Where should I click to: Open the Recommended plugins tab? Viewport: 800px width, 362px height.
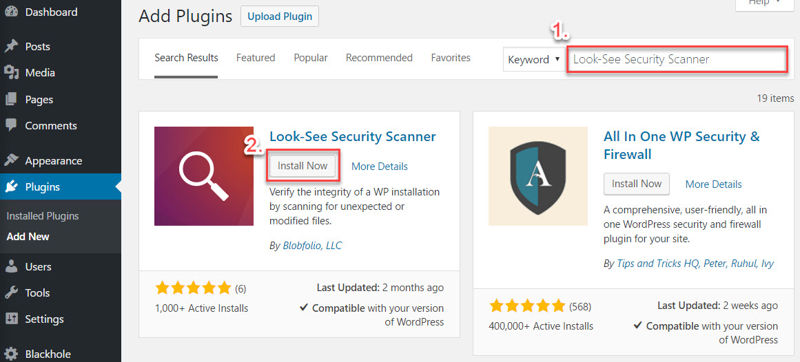point(379,58)
